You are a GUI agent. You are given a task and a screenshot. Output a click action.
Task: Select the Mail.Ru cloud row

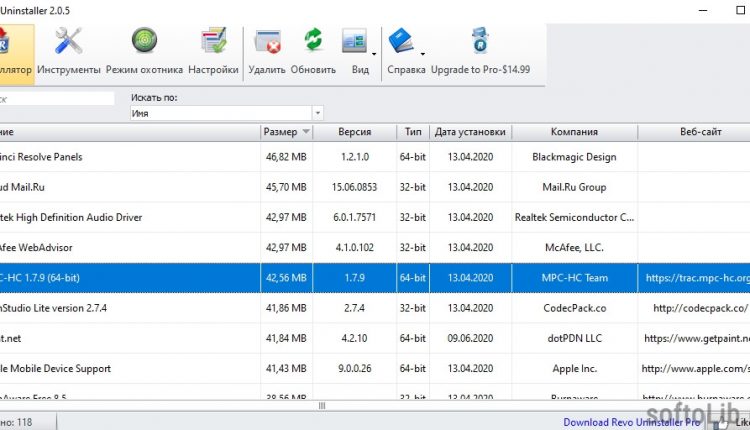tap(375, 187)
